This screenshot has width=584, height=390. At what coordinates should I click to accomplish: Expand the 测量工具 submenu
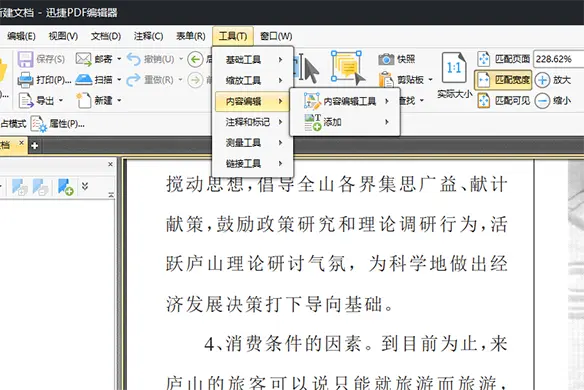point(253,143)
